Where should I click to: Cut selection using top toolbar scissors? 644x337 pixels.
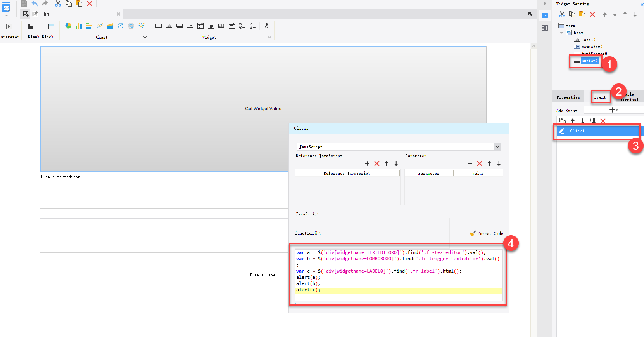click(x=58, y=3)
